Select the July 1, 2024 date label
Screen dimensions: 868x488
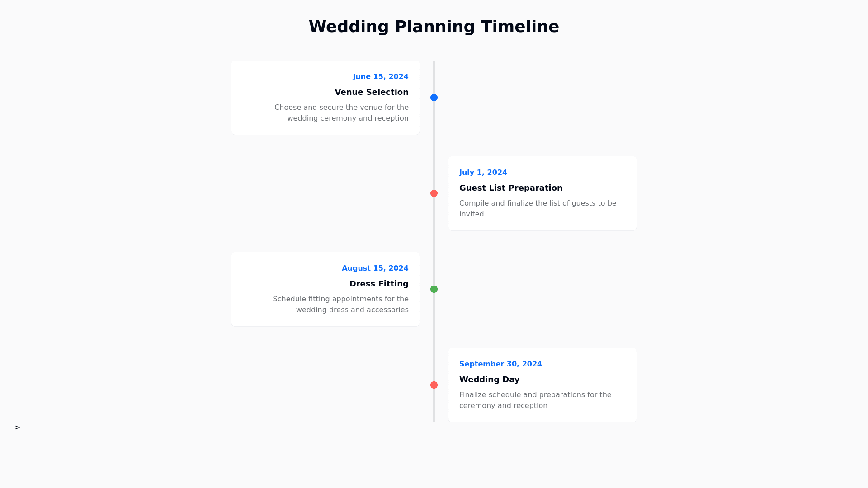(x=483, y=173)
